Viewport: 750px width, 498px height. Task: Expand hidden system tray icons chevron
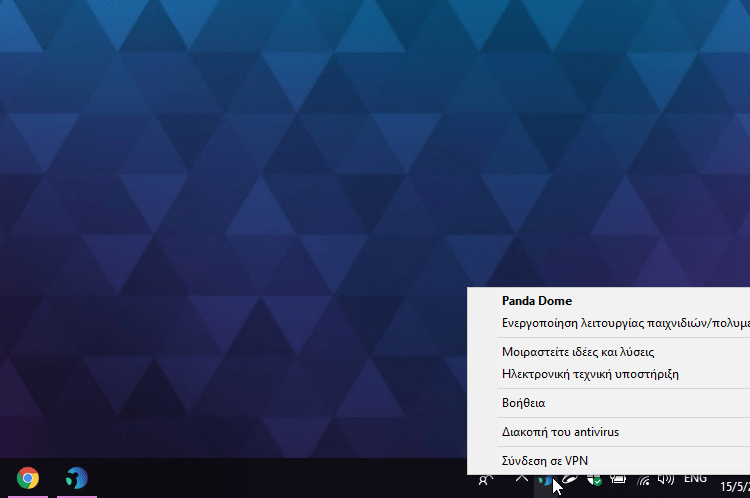pos(522,478)
